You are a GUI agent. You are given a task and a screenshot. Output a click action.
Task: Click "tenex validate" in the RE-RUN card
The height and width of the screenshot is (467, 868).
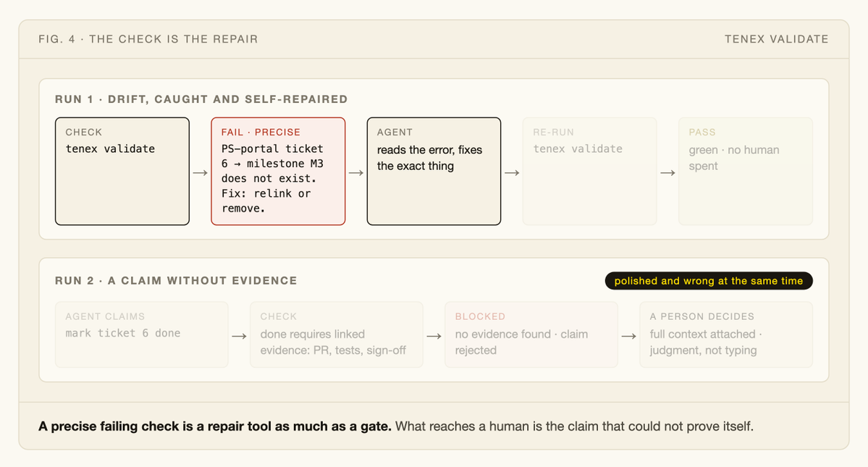578,149
